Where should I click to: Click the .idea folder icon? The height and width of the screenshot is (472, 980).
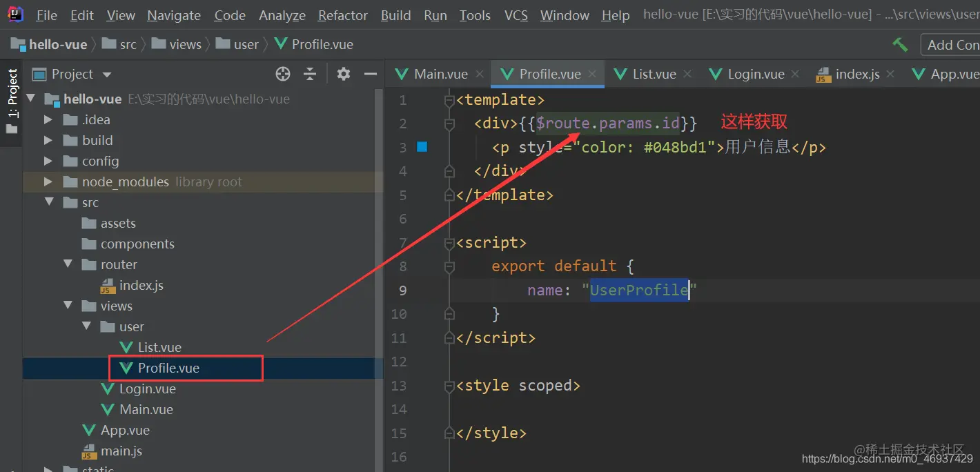[70, 120]
